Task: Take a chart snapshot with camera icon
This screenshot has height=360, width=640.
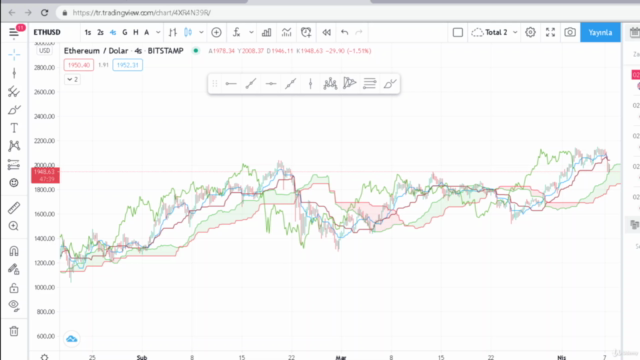Action: [x=570, y=32]
